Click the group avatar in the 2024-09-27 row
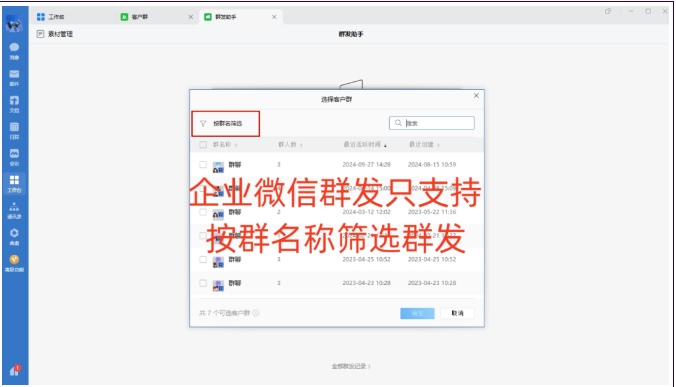Screen dimensions: 676x387 pyautogui.click(x=219, y=166)
